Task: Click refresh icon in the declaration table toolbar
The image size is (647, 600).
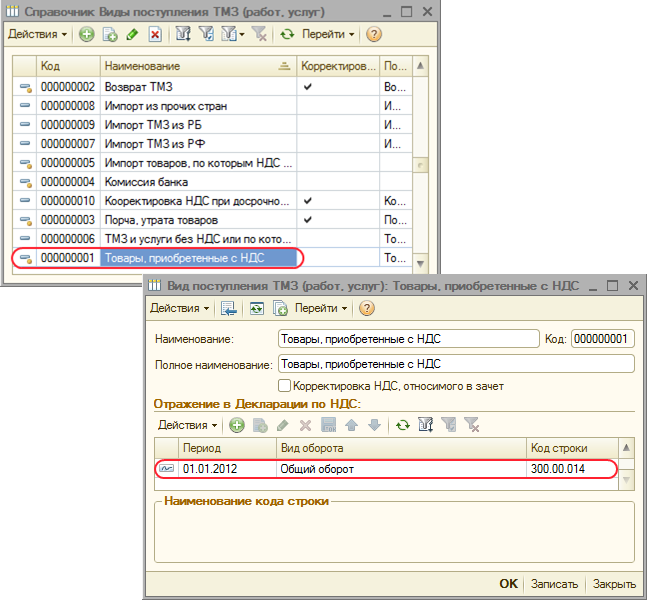Action: point(403,425)
